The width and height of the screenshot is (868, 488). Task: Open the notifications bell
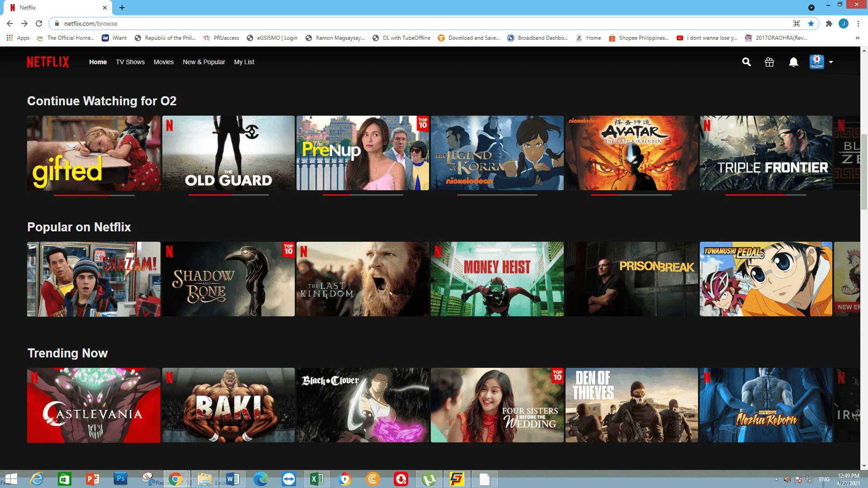click(x=793, y=62)
